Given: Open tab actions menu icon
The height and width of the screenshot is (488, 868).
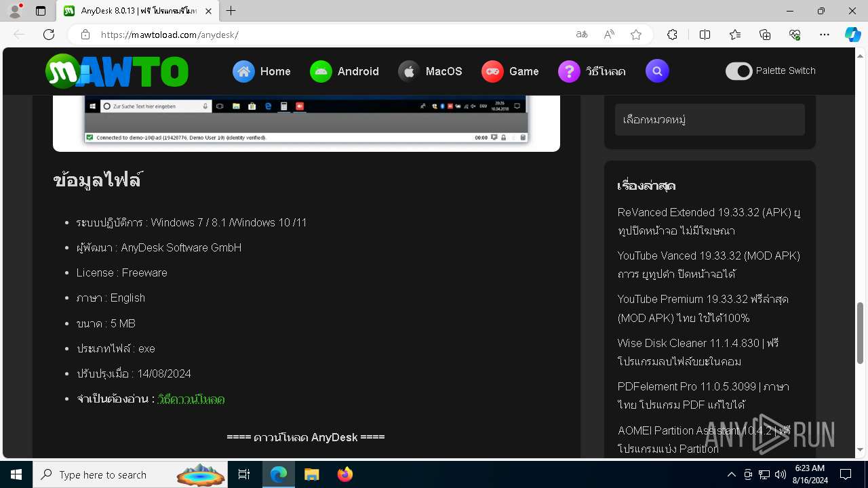Looking at the screenshot, I should pos(41,11).
